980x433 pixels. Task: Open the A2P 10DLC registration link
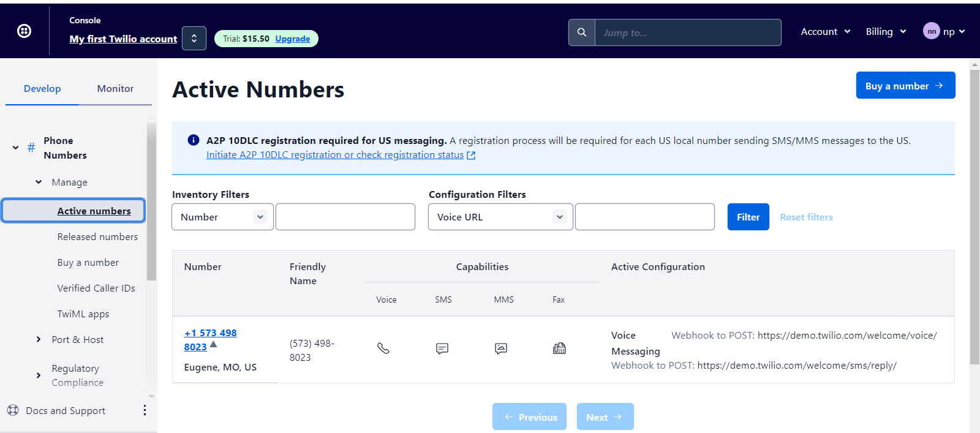(335, 155)
